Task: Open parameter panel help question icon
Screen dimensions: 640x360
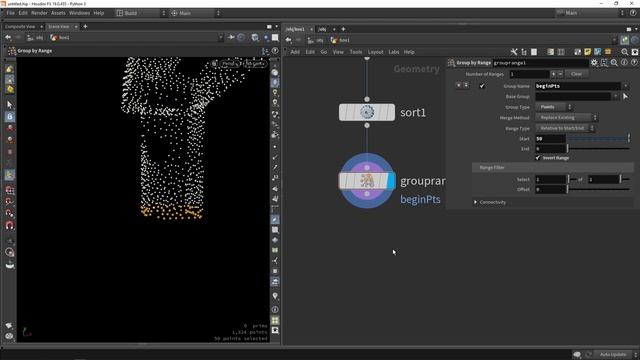Action: tap(634, 63)
